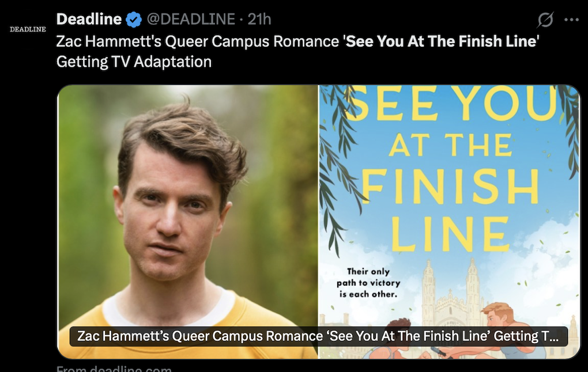Click the @DEADLINE handle

point(191,20)
